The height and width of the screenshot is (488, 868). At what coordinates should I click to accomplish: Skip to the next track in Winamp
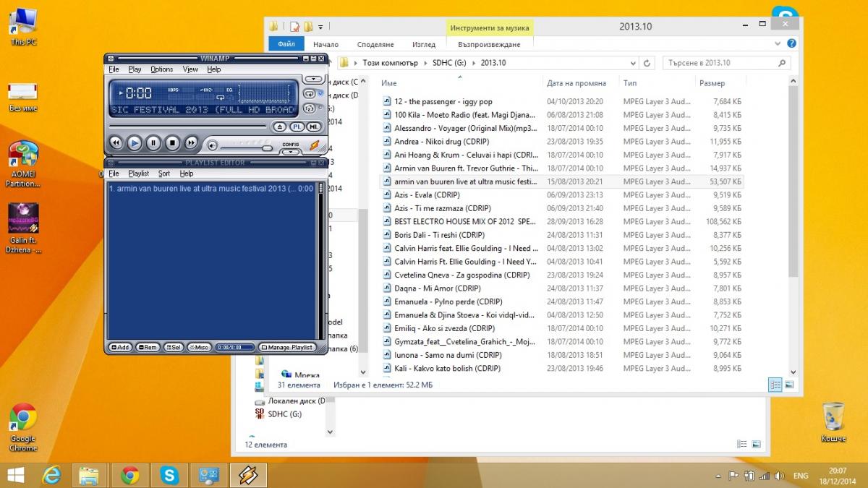pos(191,142)
